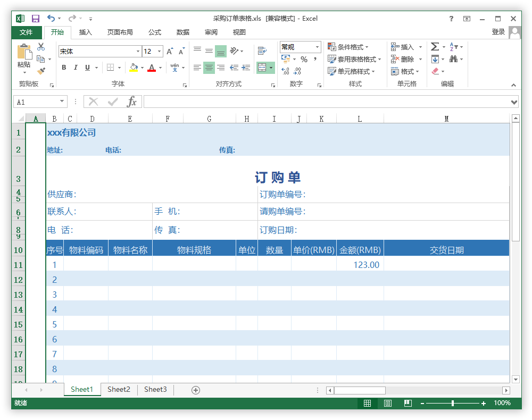Apply percent style formatting
The width and height of the screenshot is (532, 420).
[304, 60]
